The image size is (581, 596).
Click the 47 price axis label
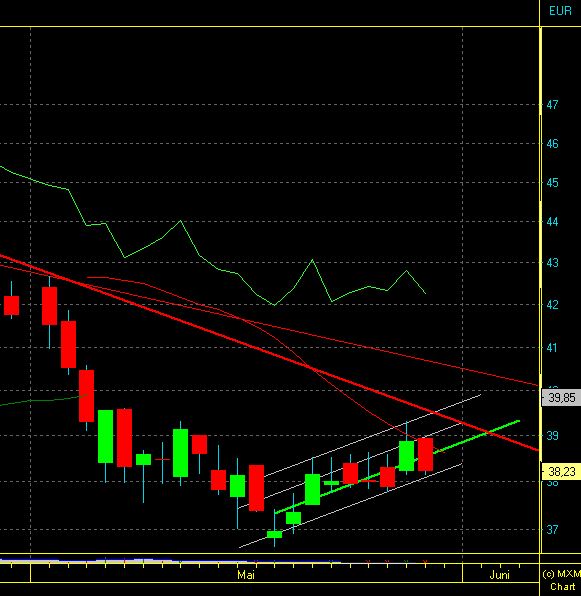click(x=552, y=105)
